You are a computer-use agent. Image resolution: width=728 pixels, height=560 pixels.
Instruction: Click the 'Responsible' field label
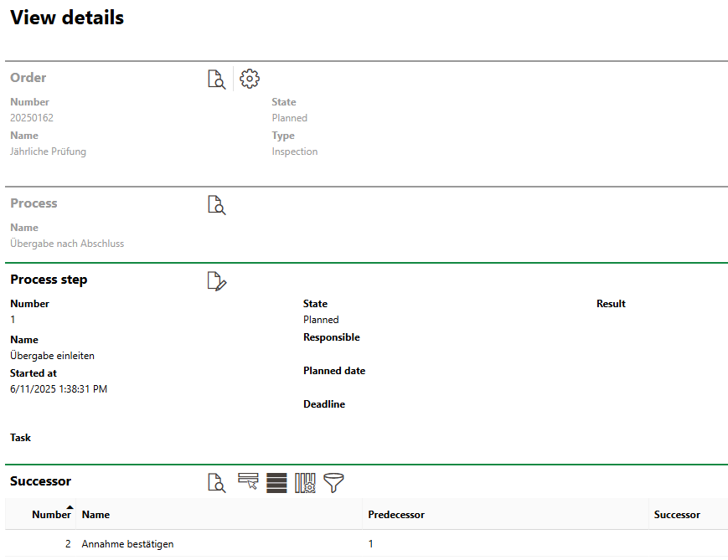[x=332, y=337]
